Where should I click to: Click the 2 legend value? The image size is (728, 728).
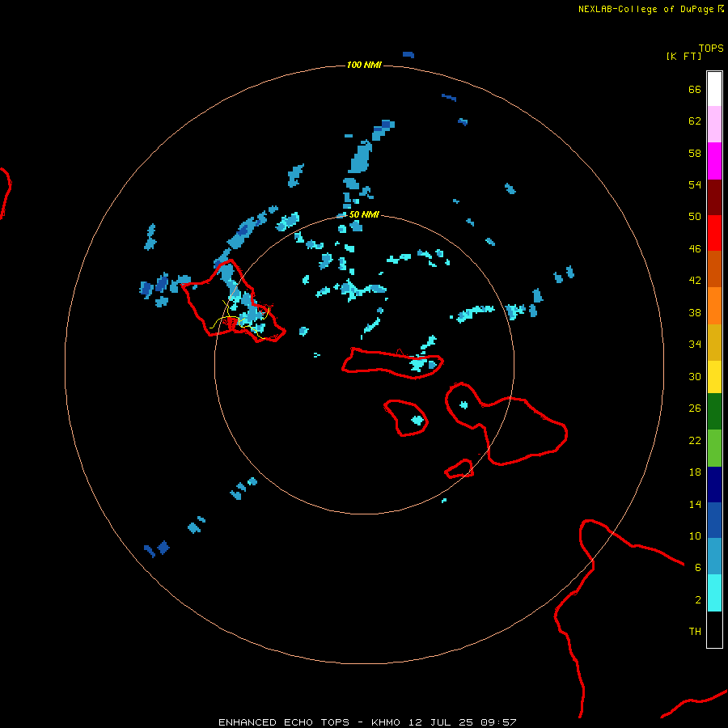click(x=697, y=600)
